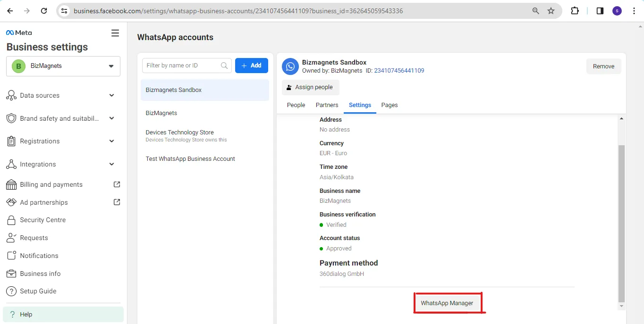Click the Approved account status
The width and height of the screenshot is (644, 324).
339,249
